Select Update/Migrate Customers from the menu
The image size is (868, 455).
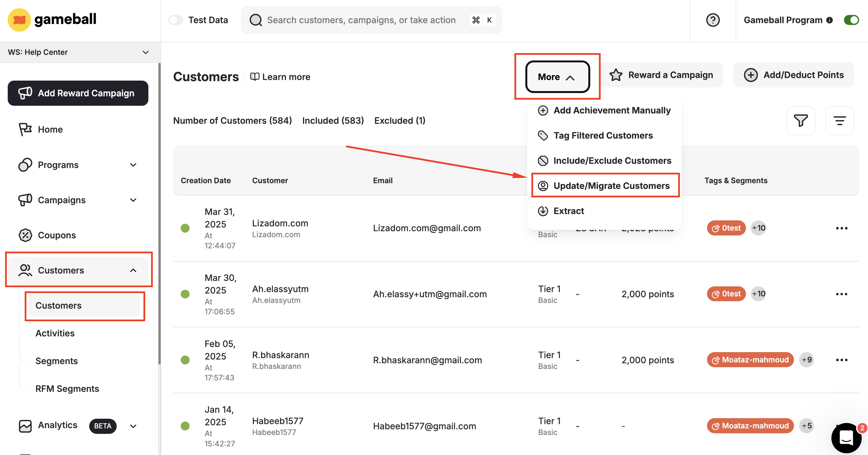coord(612,185)
